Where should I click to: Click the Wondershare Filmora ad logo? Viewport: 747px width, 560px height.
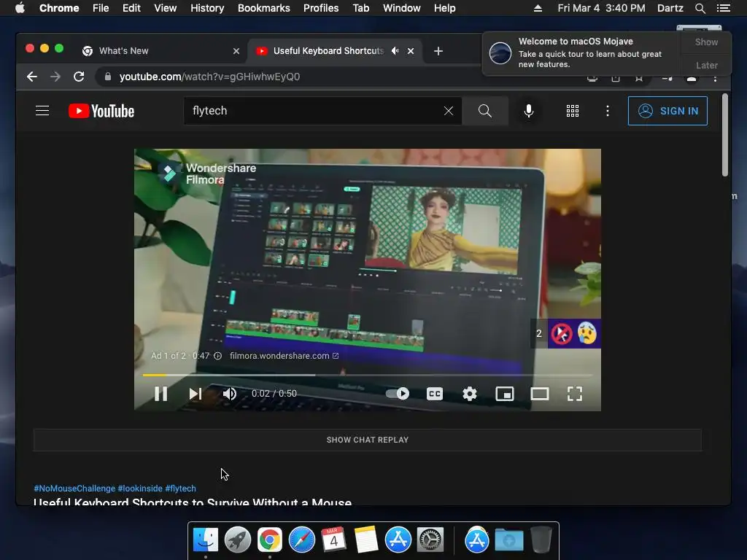[207, 174]
